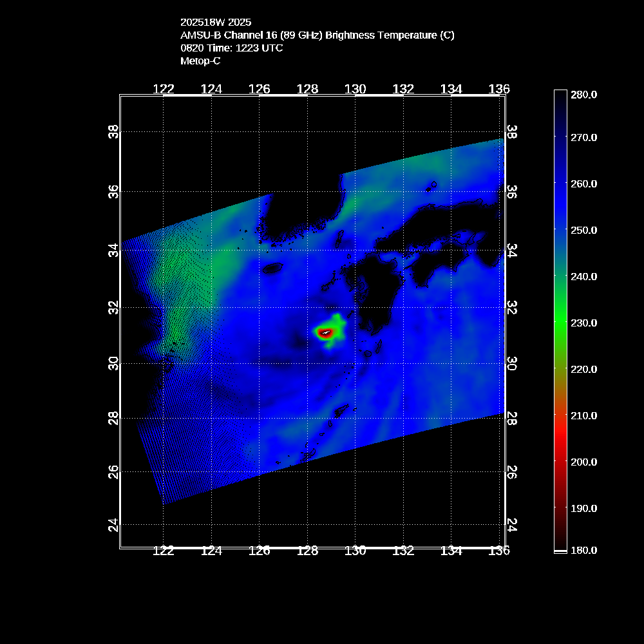Click latitude label 26 on the left axis
Screen dimensions: 644x644
coord(113,472)
